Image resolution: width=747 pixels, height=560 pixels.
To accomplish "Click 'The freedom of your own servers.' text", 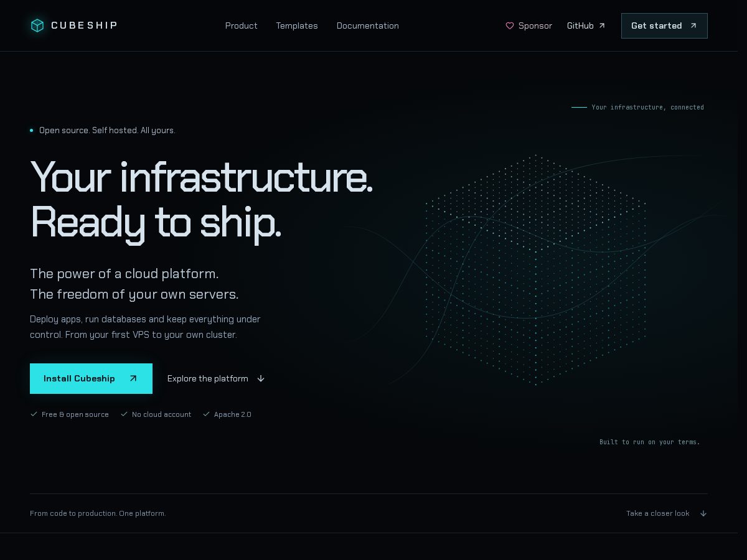I will 134,294.
